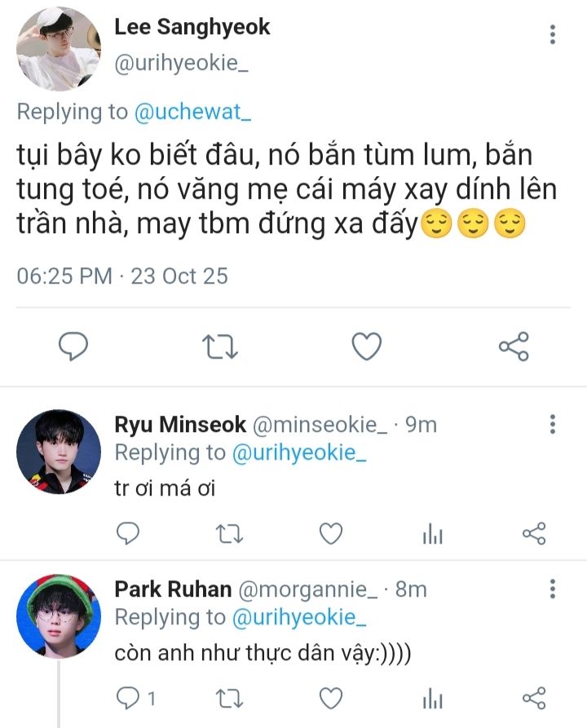The image size is (587, 728).
Task: Share Lee Sanghyeok's main tweet
Action: pos(514,347)
